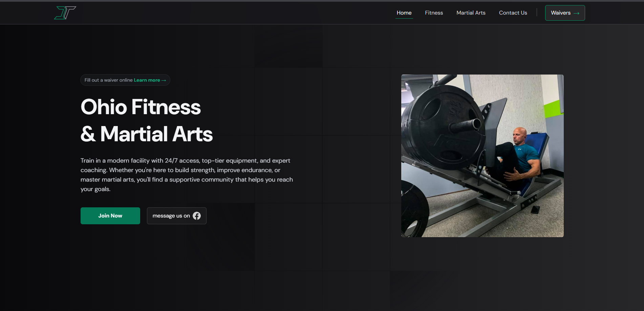Open the Home nav item
The width and height of the screenshot is (644, 311).
coord(404,13)
